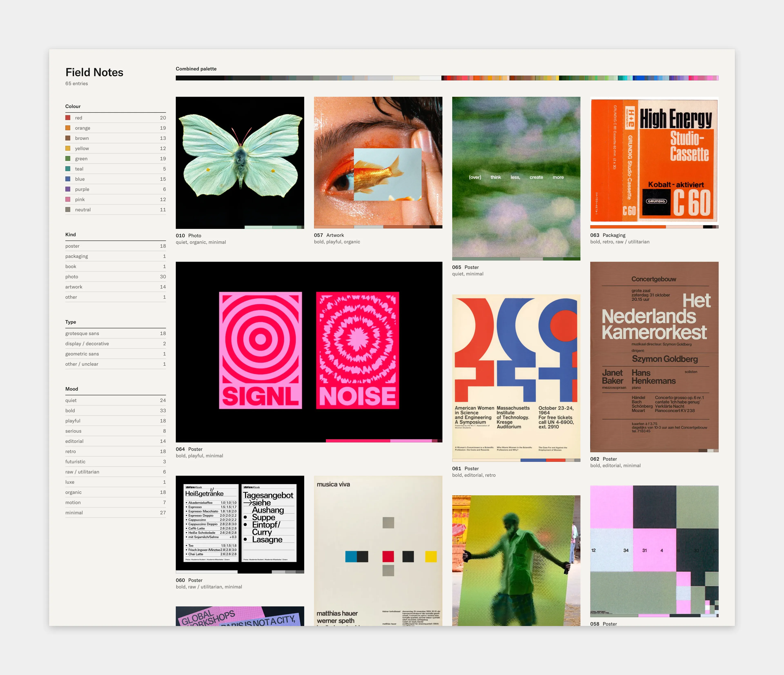Select display / decorative type filter
784x675 pixels.
coord(115,344)
